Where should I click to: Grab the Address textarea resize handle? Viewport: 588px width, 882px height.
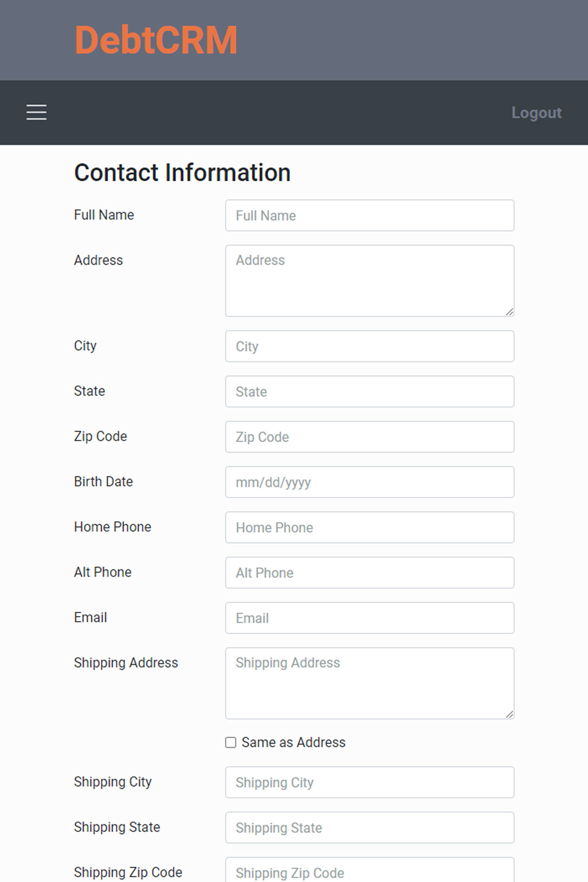pos(509,312)
